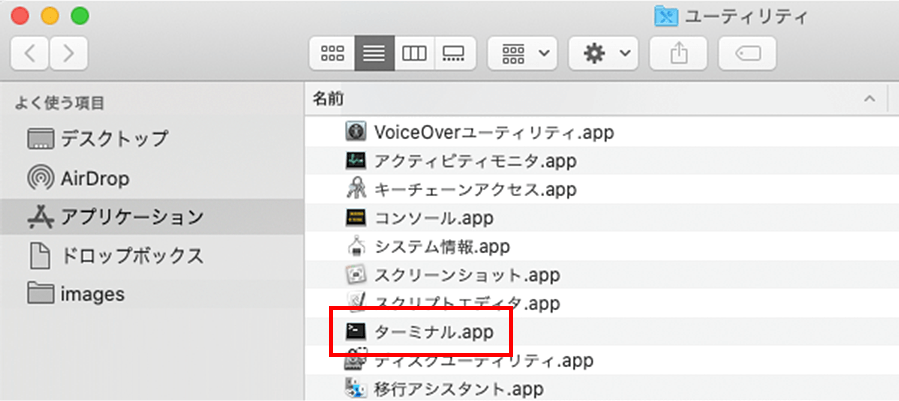The height and width of the screenshot is (401, 899).
Task: Select 移行アシスタント.app file name
Action: pos(459,388)
